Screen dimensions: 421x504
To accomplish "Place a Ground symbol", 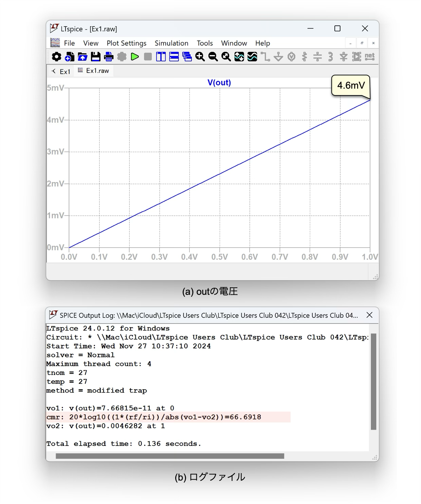I will tap(278, 57).
